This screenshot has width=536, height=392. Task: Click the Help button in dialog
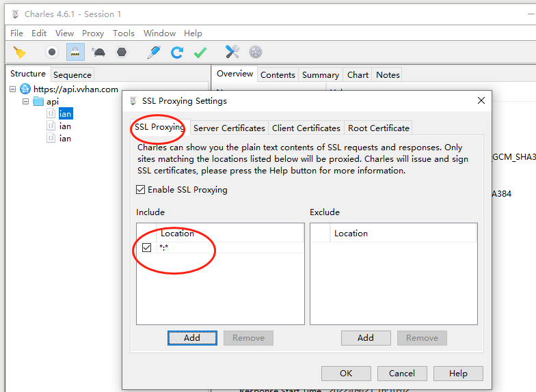click(x=458, y=373)
